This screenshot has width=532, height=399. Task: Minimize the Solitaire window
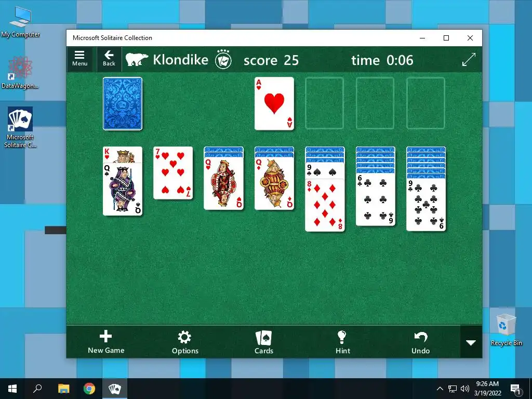(422, 38)
